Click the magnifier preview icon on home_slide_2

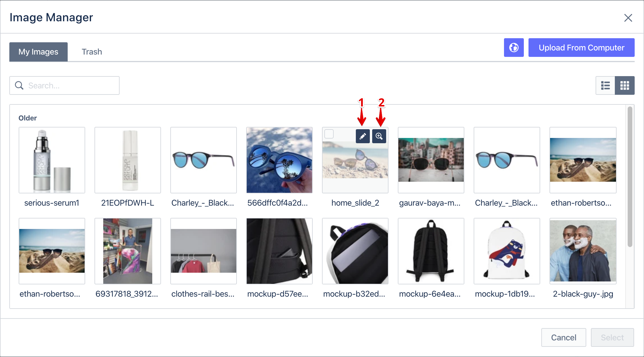[x=379, y=136]
